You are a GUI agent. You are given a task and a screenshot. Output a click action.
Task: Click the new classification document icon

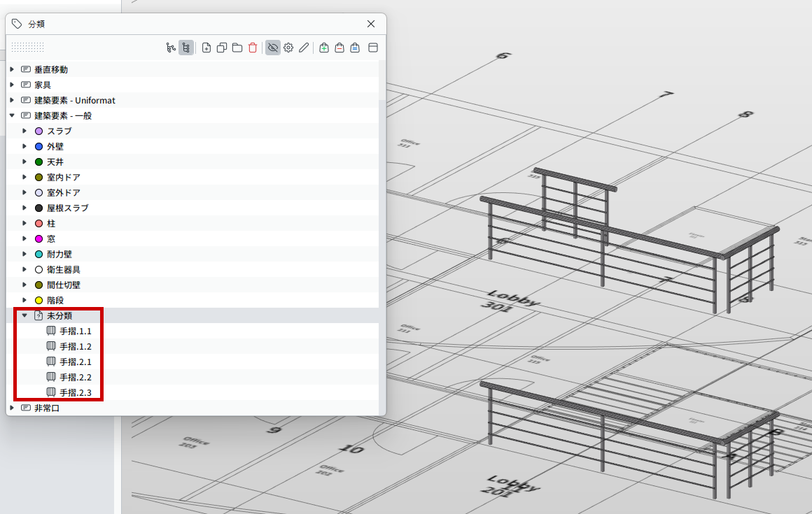coord(206,48)
